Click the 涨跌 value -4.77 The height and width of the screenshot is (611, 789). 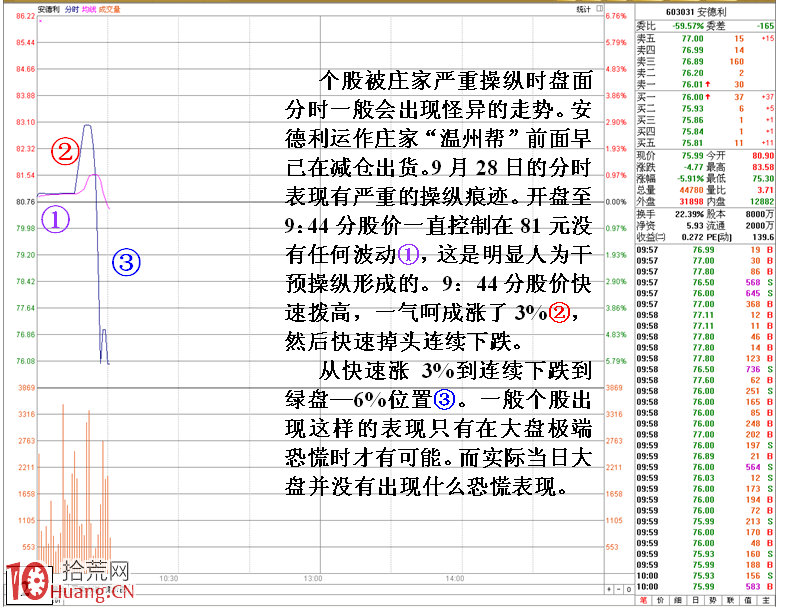coord(694,167)
